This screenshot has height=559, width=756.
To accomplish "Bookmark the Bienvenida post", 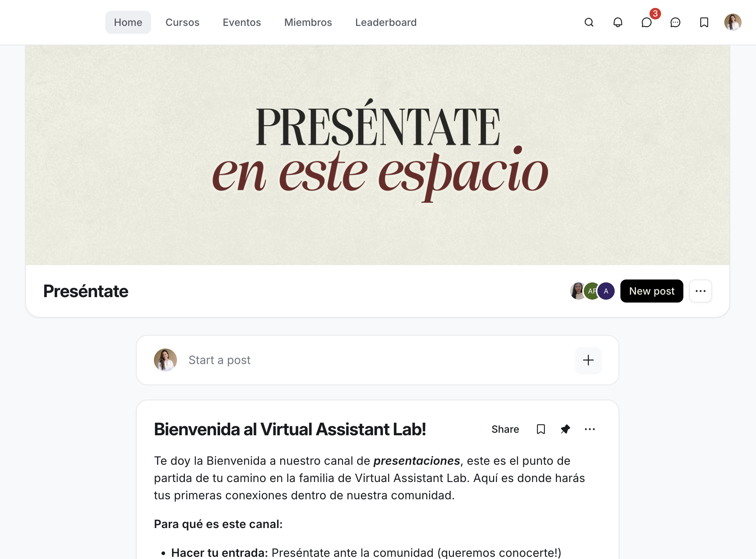I will point(541,429).
